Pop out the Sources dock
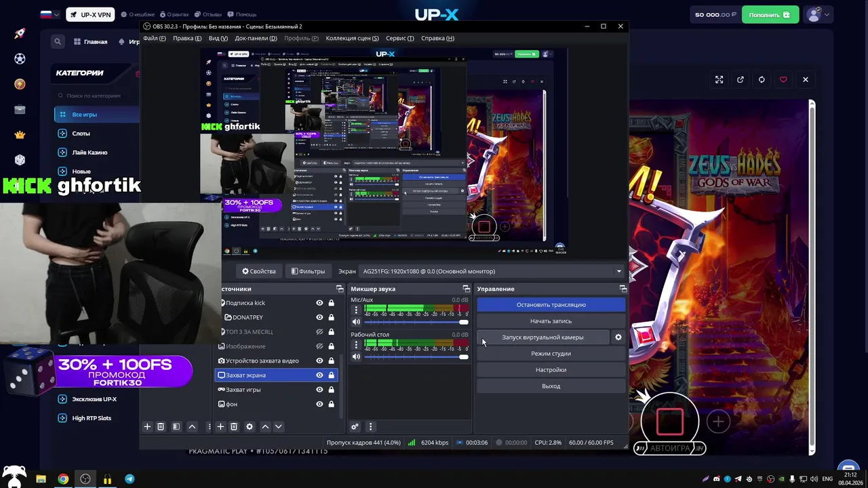868x488 pixels. [x=340, y=289]
